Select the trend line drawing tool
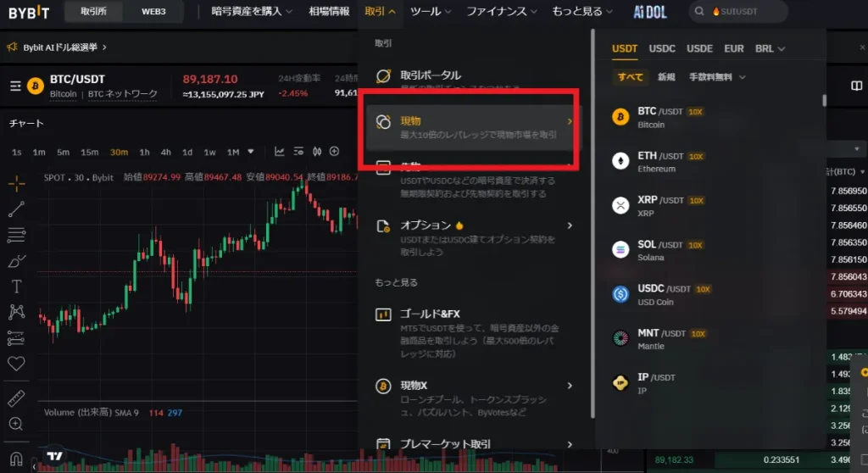Screen dimensions: 868x473 [16, 209]
